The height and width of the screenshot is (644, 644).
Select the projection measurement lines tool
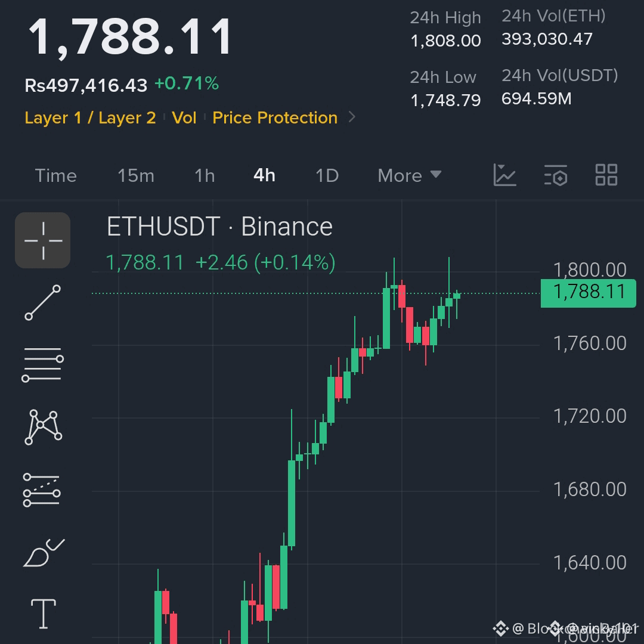(x=42, y=490)
